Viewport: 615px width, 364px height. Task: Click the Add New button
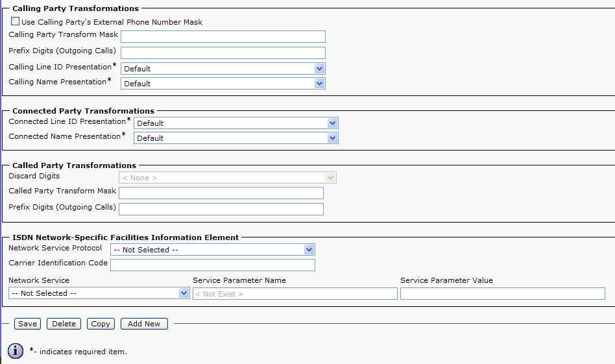pos(144,324)
